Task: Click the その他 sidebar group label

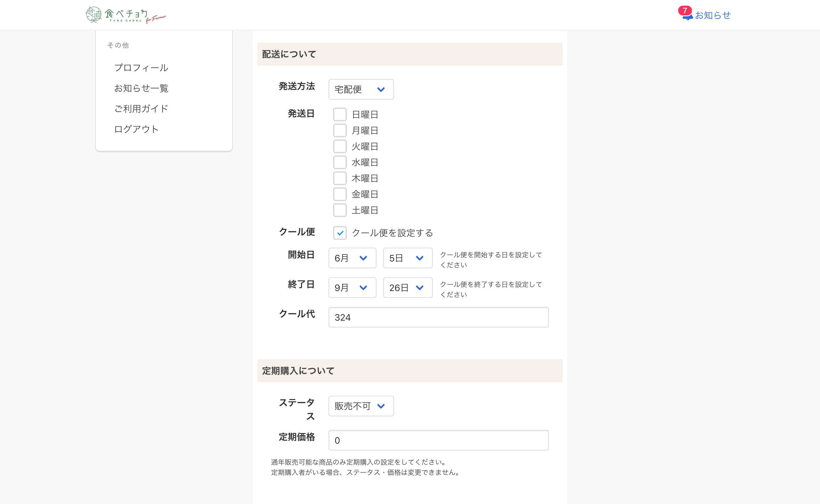Action: point(118,45)
